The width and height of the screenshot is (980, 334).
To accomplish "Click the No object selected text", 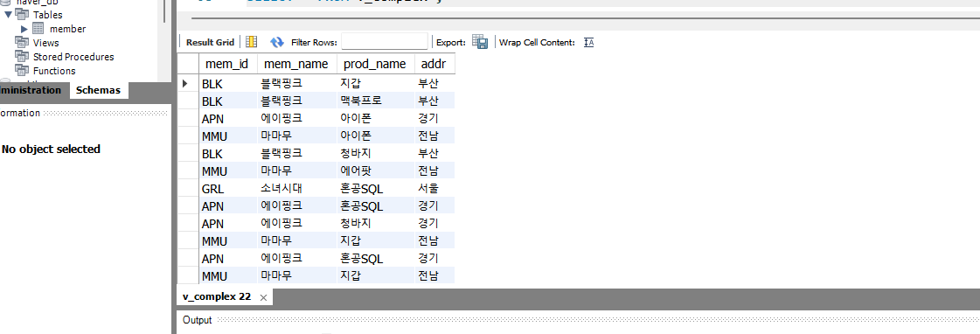I will pyautogui.click(x=52, y=149).
